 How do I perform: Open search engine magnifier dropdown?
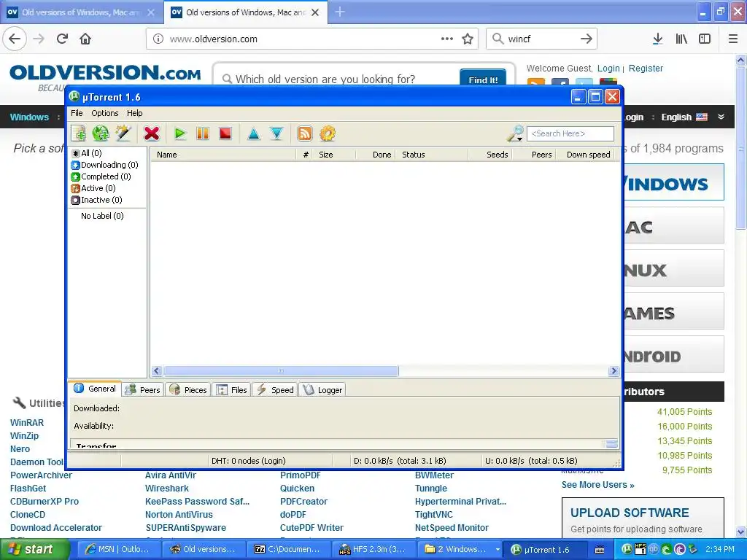coord(516,134)
